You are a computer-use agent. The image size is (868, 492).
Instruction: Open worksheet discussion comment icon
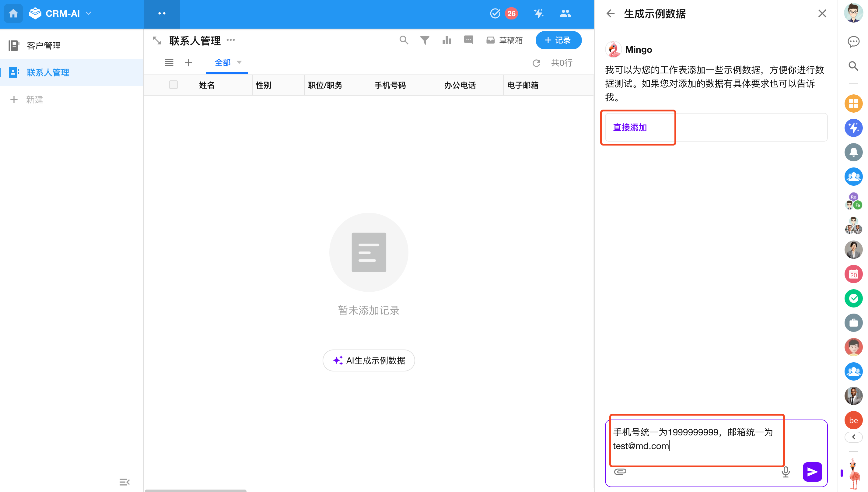tap(468, 40)
